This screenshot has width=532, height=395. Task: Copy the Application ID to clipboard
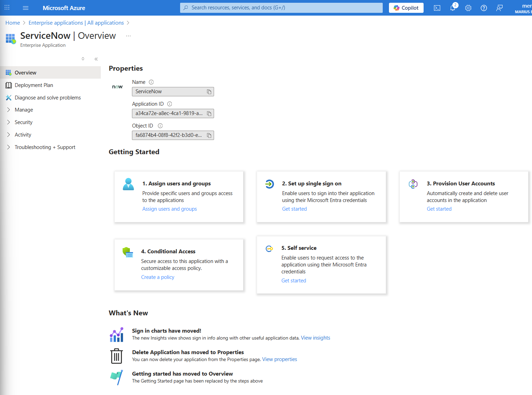click(209, 114)
